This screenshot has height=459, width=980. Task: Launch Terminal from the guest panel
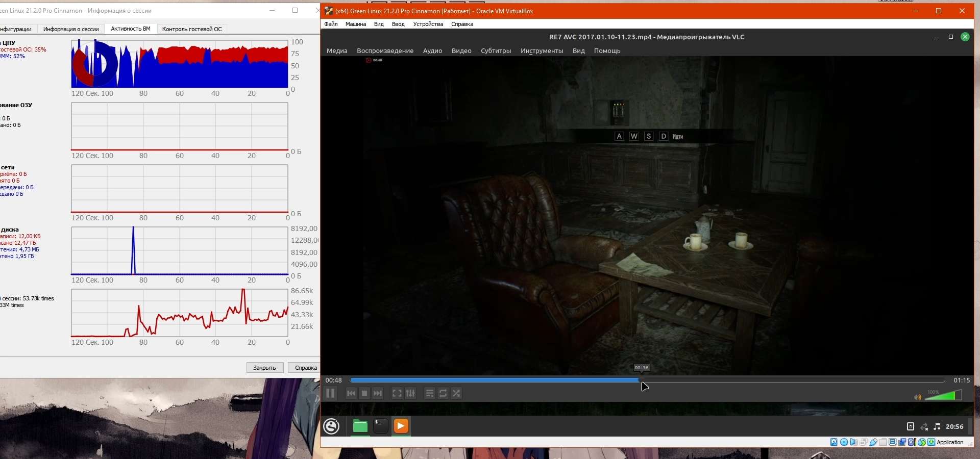(x=381, y=426)
